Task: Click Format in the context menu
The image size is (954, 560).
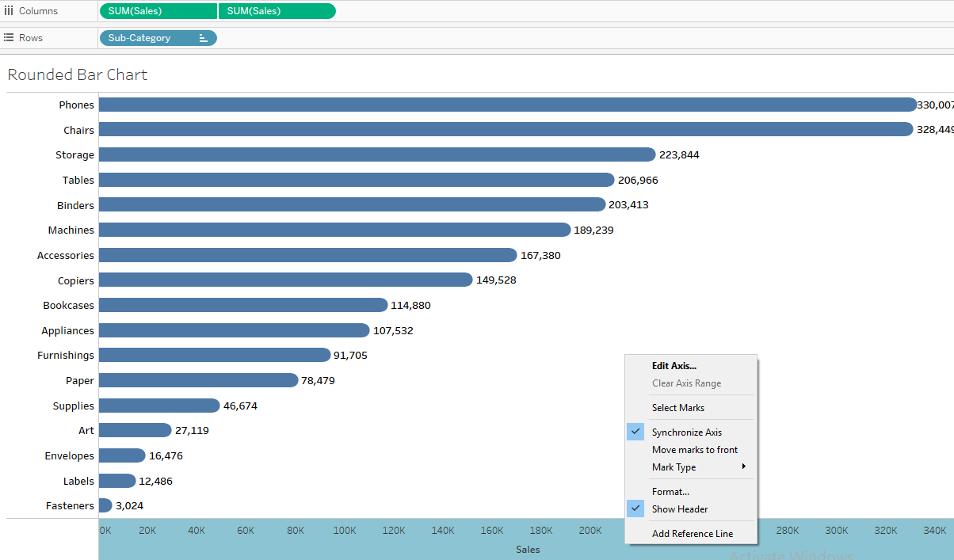Action: coord(670,491)
